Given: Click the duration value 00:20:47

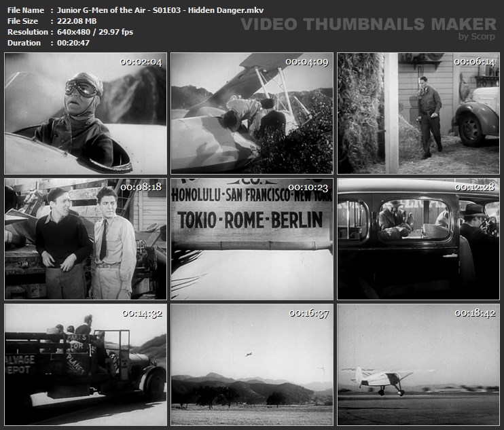Looking at the screenshot, I should tap(73, 43).
